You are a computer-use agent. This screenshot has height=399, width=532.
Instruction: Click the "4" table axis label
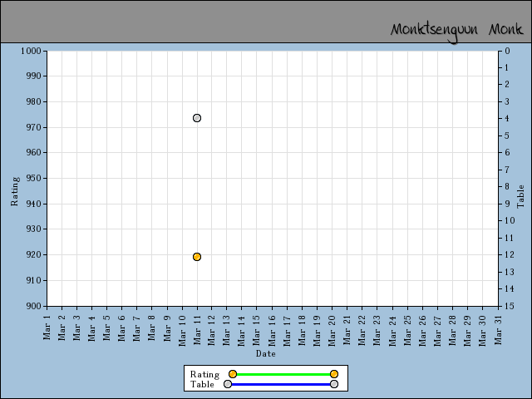click(x=507, y=118)
